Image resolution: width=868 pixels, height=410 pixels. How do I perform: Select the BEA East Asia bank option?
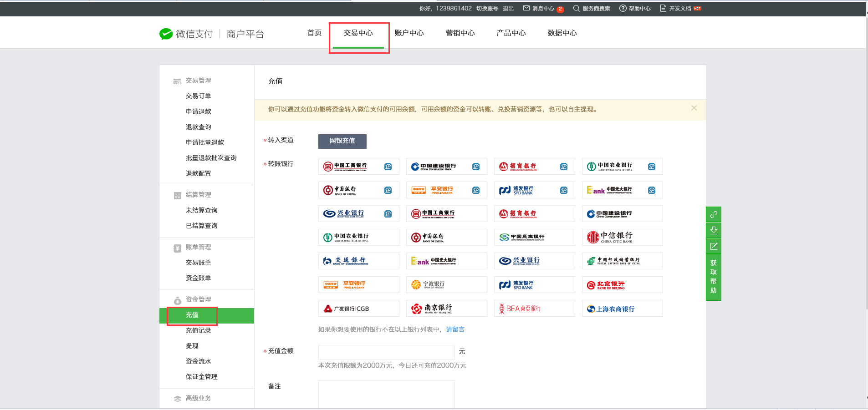point(534,309)
